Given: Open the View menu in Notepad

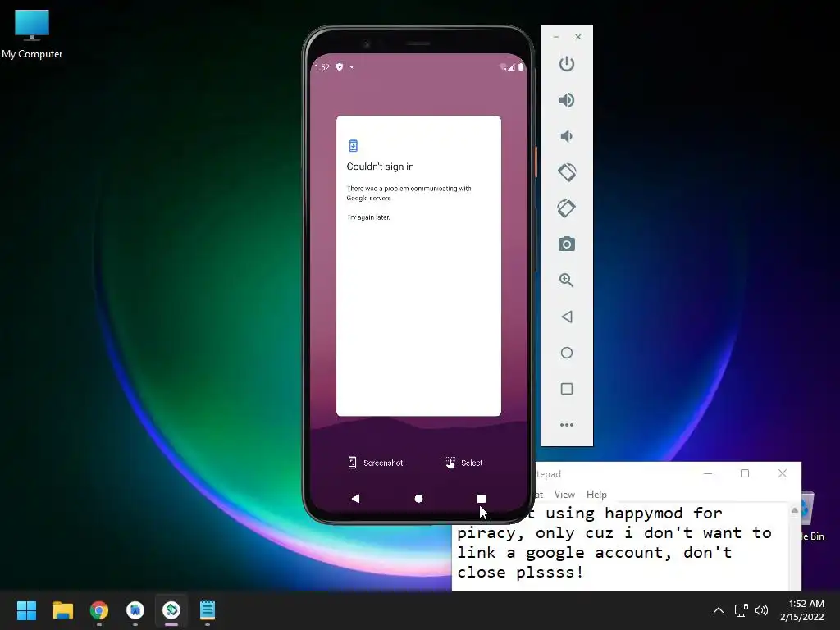Looking at the screenshot, I should pyautogui.click(x=564, y=495).
